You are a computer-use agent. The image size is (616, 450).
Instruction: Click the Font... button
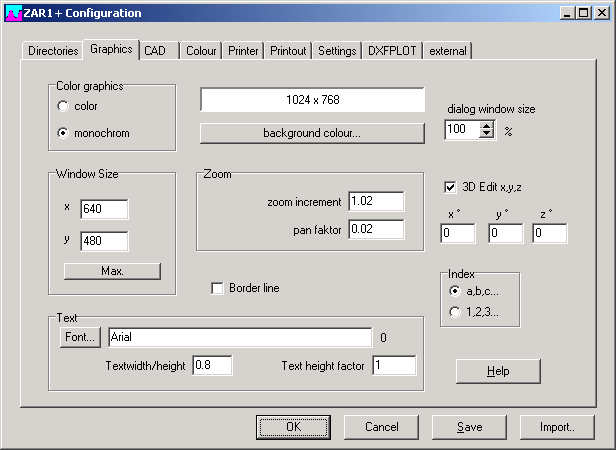pos(80,337)
